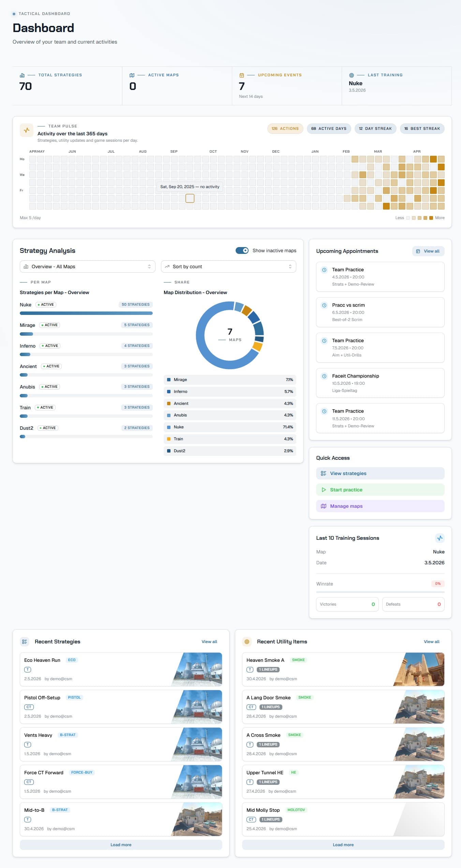Click the Victories count box
The image size is (461, 868).
point(347,604)
